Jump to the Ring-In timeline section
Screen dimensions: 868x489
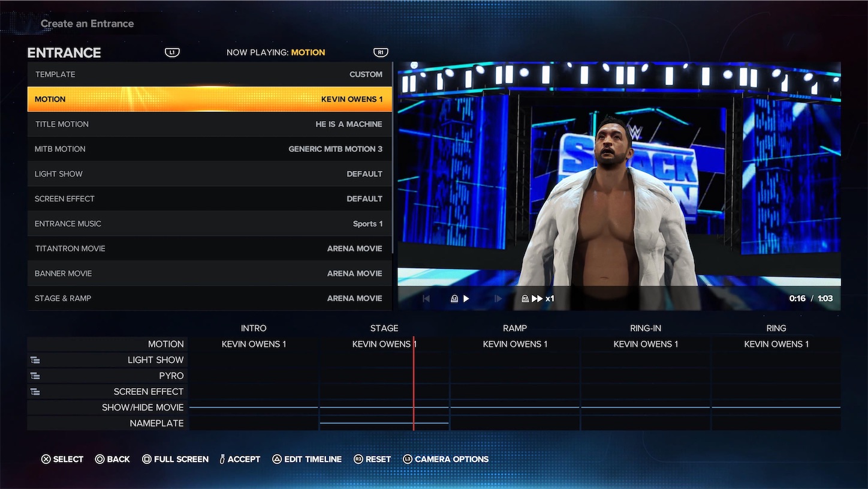(646, 328)
